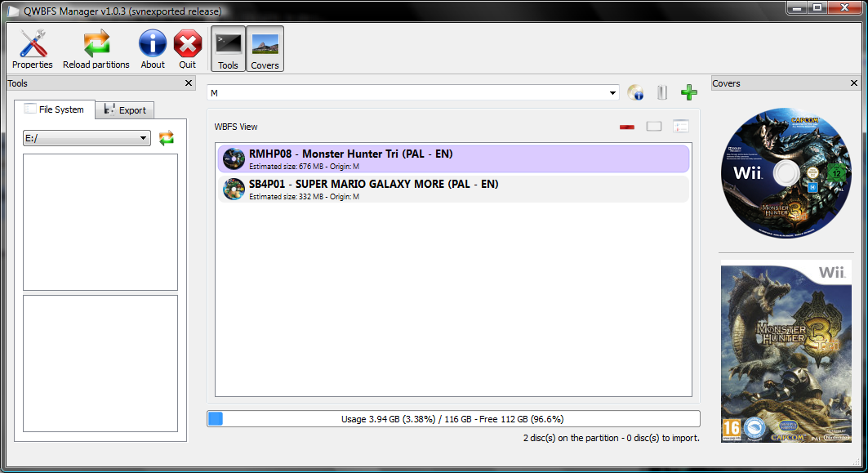The width and height of the screenshot is (868, 473).
Task: Click the Monster Hunter disc cover image
Action: (x=786, y=173)
